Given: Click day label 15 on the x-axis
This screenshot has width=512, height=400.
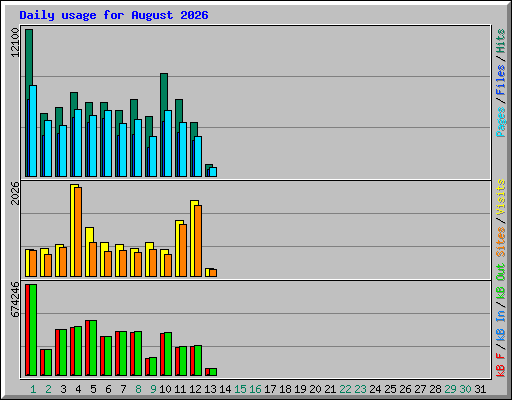Looking at the screenshot, I should [x=240, y=389].
